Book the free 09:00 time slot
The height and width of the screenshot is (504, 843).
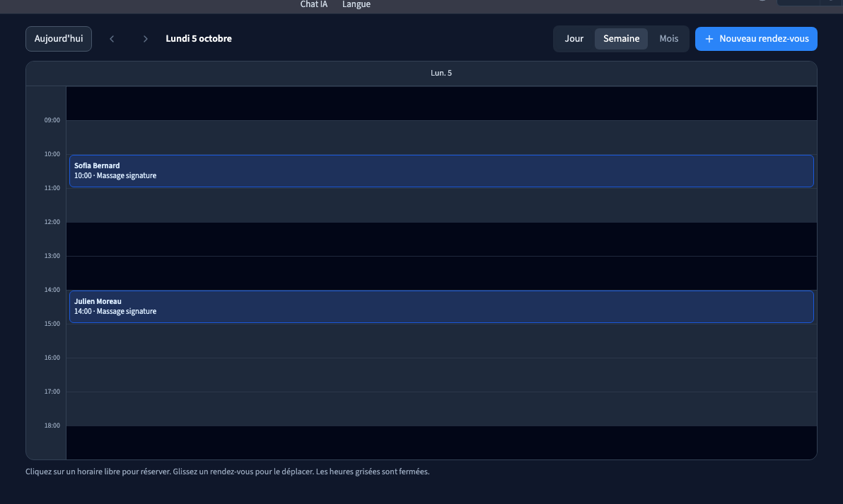(x=441, y=137)
